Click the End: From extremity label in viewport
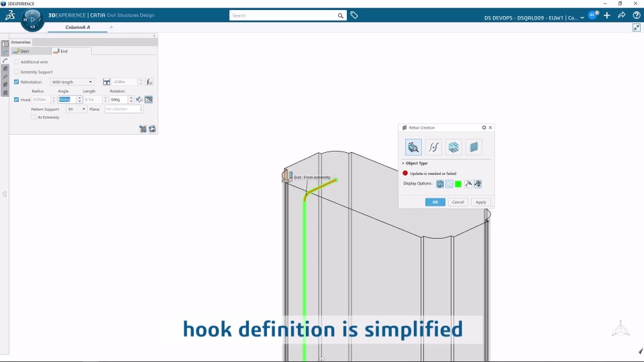Viewport: 644px width, 362px height. [x=312, y=177]
